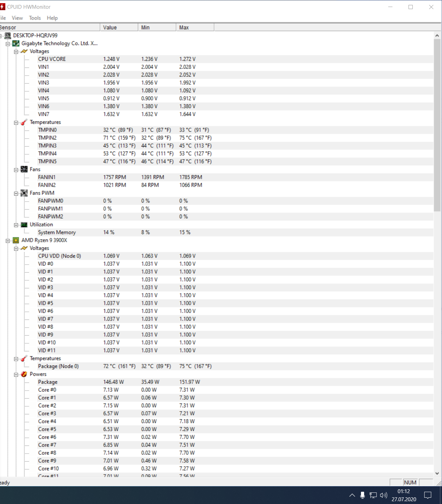Collapse the Utilization section
The image size is (442, 504).
point(16,225)
